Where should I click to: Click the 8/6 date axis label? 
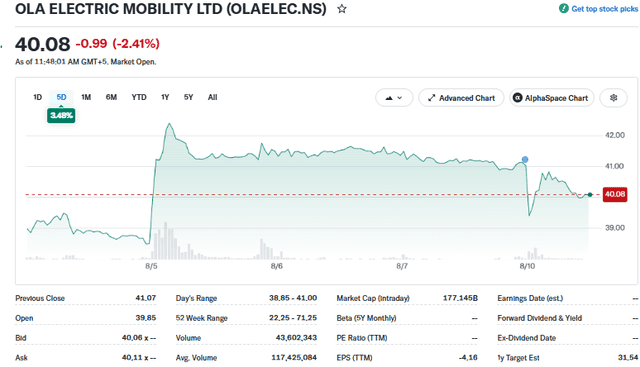pos(276,267)
